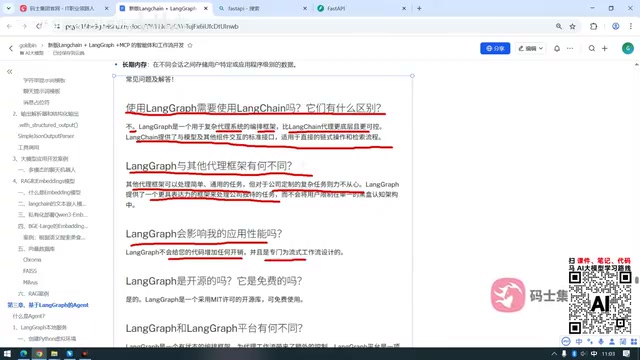Select 聊天提示词模板 in outline

[42, 91]
